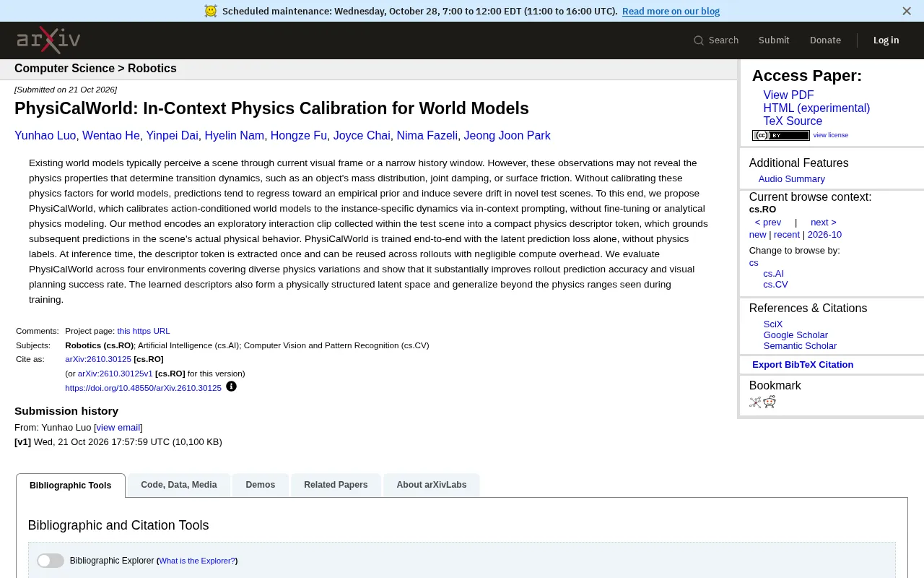Open the SciX references link
Screen dimensions: 924x578
coord(773,324)
